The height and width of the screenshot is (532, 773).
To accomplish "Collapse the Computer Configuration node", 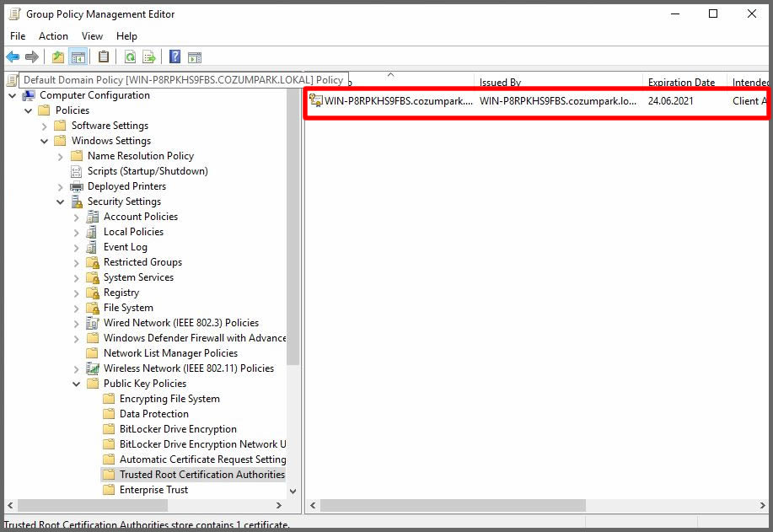I will [x=13, y=95].
